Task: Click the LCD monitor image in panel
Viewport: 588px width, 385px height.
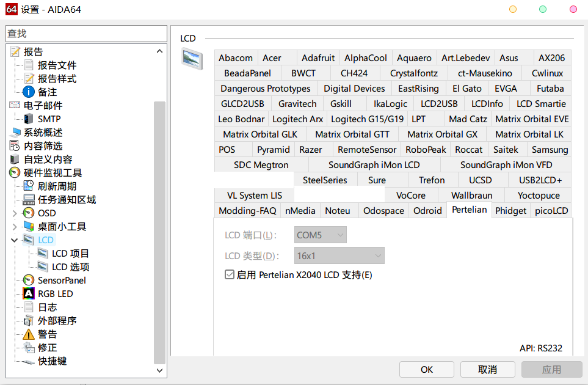Action: tap(192, 59)
